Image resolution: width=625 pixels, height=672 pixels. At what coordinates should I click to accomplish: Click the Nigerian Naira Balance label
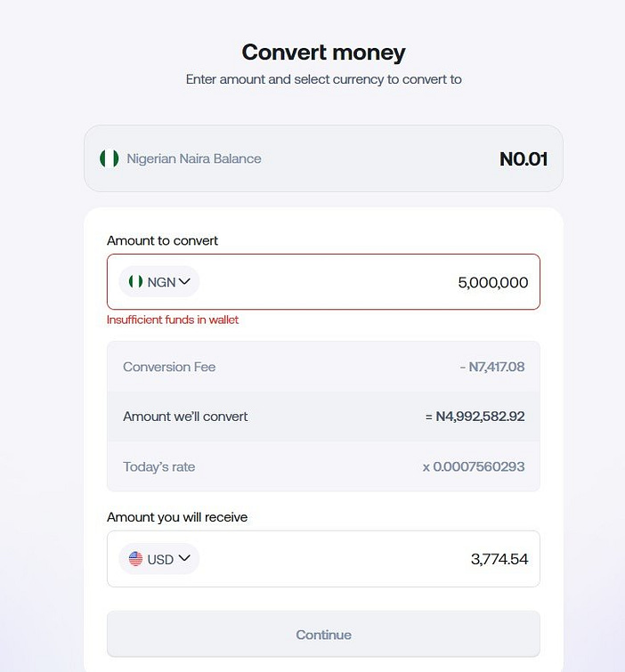[194, 158]
